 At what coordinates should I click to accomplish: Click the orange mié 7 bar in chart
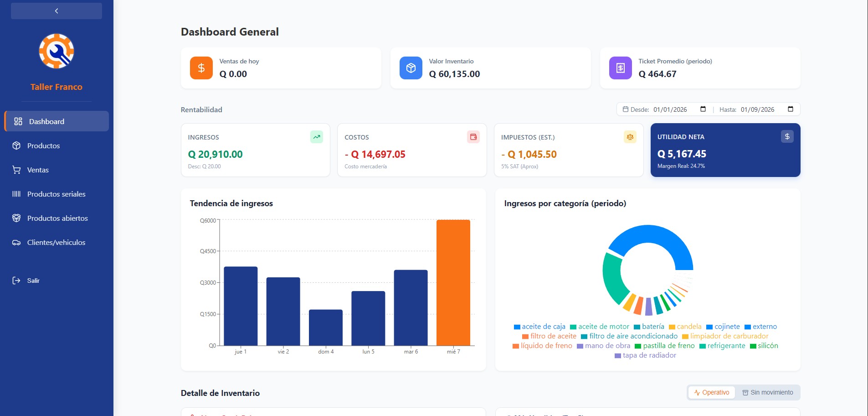click(453, 283)
